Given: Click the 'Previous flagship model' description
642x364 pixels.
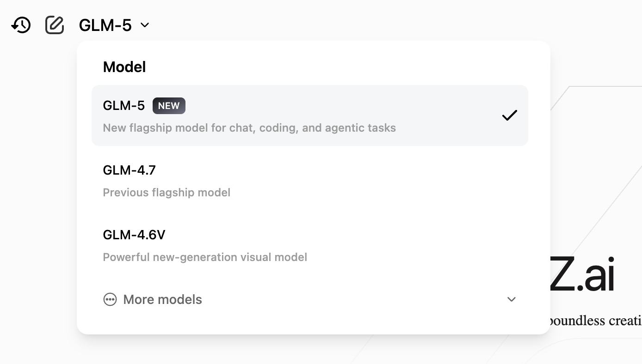Looking at the screenshot, I should (167, 193).
